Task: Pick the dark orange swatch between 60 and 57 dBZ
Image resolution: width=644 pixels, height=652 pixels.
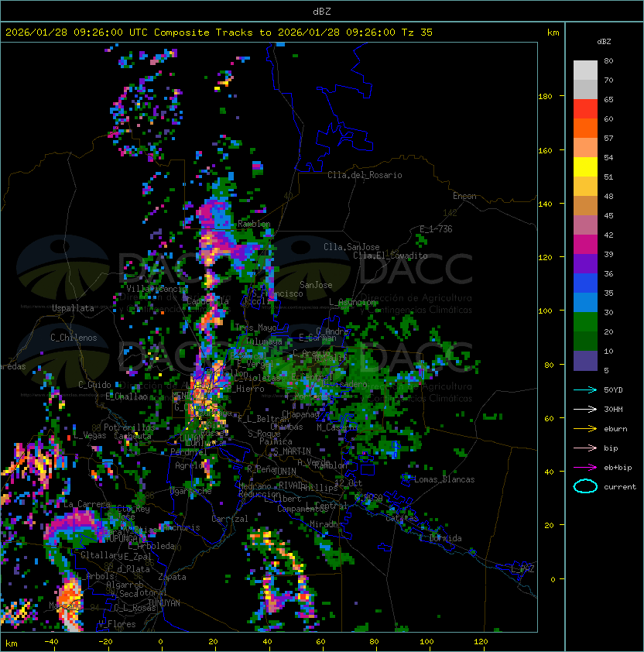Action: click(585, 128)
